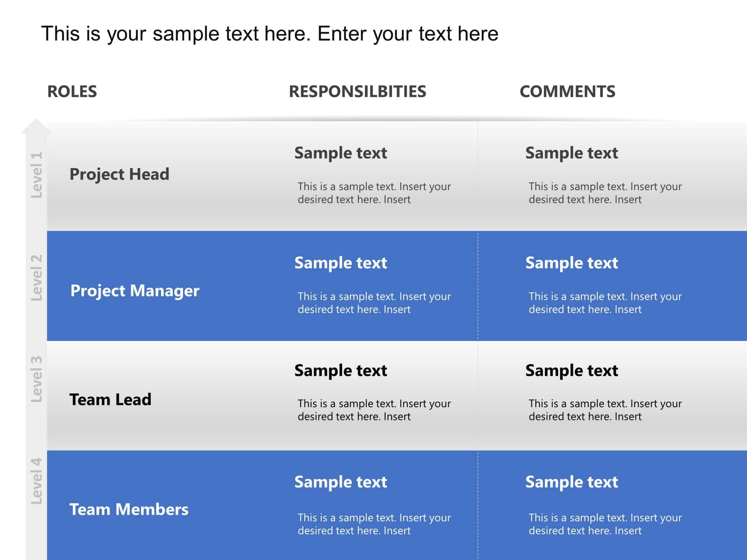Image resolution: width=747 pixels, height=560 pixels.
Task: Click the paragraph in Project Head comments cell
Action: point(605,193)
